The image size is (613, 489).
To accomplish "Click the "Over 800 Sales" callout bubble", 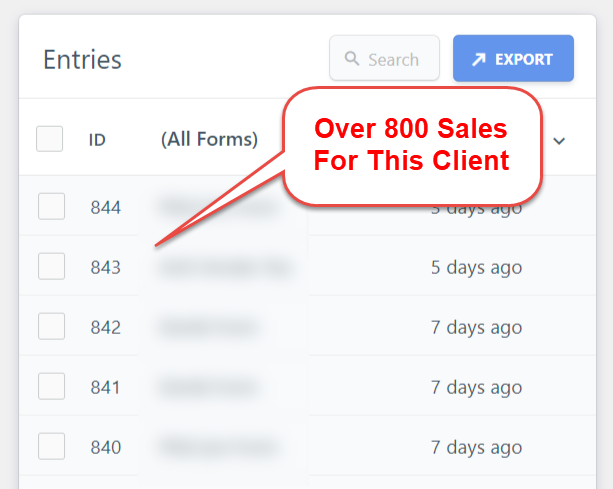I will pyautogui.click(x=411, y=145).
